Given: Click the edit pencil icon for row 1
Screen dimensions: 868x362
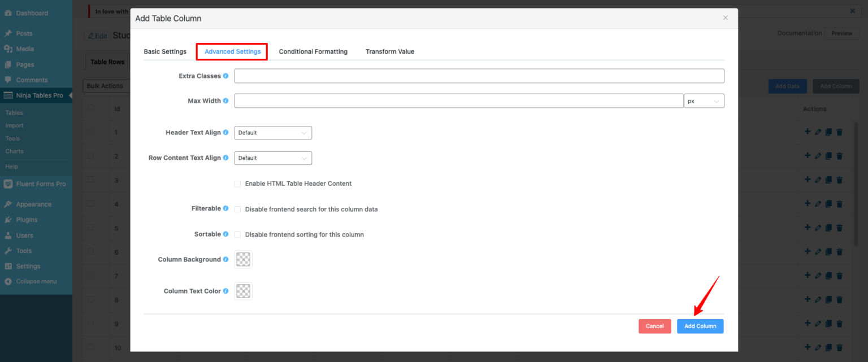Looking at the screenshot, I should click(818, 132).
